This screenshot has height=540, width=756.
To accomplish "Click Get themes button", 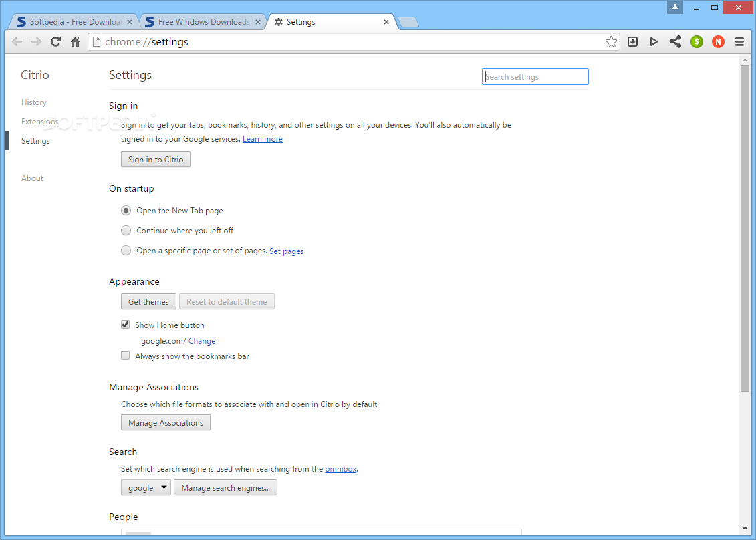I will coord(148,302).
